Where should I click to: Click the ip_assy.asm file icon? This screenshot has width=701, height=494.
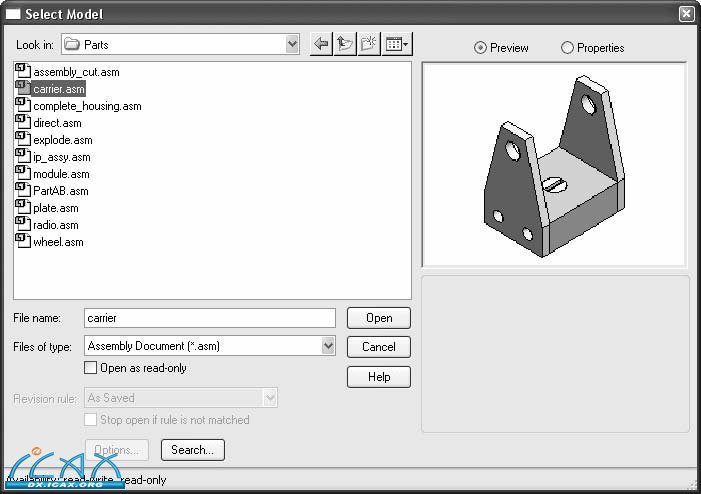point(23,156)
